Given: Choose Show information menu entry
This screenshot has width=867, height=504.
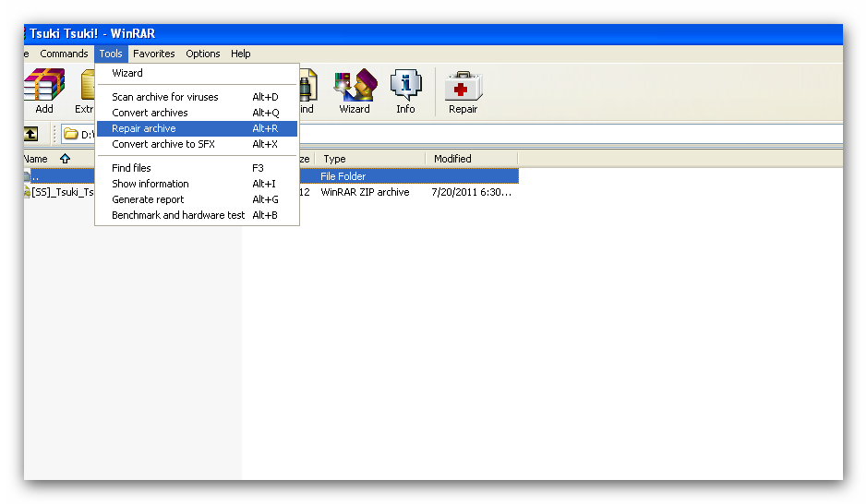Looking at the screenshot, I should [197, 184].
